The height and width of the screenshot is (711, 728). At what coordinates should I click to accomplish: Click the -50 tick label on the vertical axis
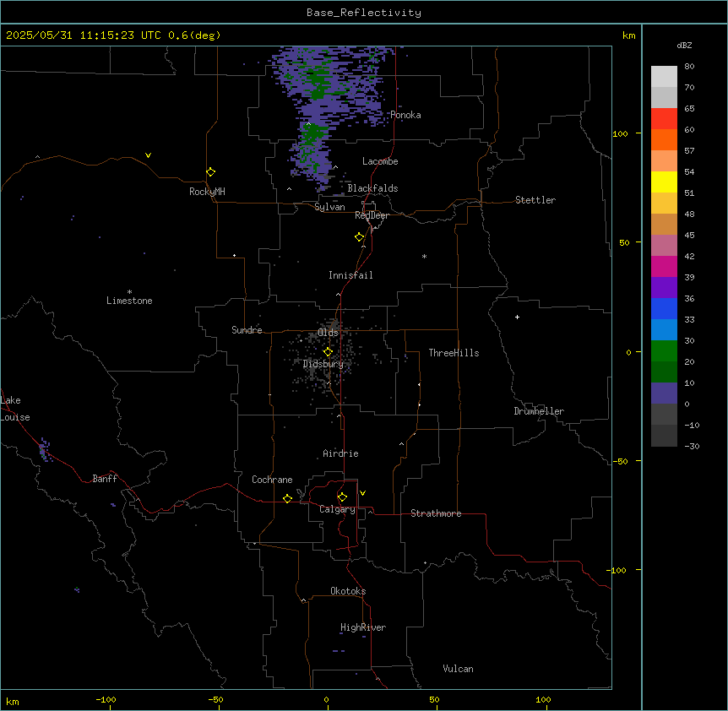coord(620,461)
